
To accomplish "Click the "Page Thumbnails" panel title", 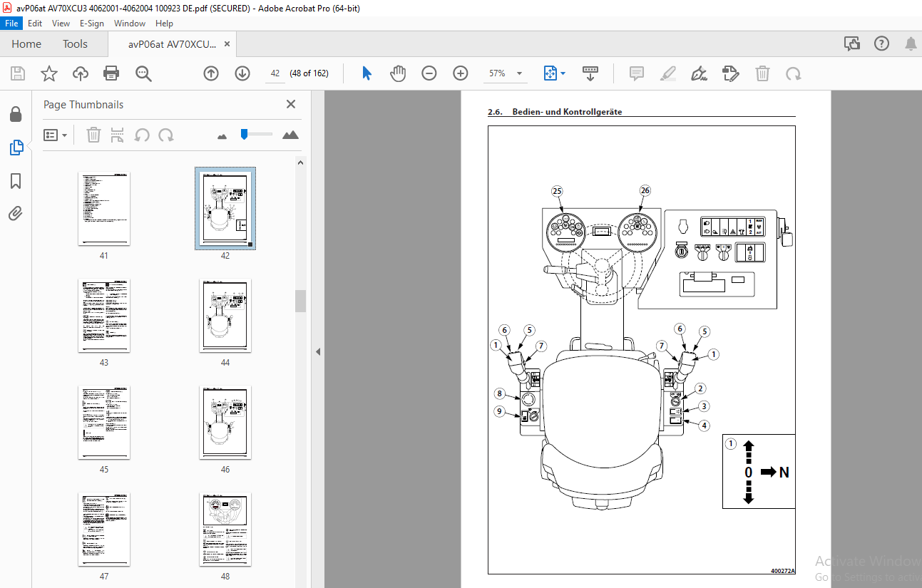I will click(83, 104).
